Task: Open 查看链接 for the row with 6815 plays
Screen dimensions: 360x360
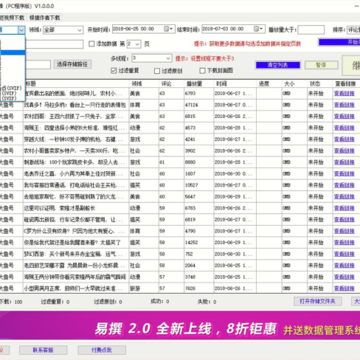Action: click(344, 116)
